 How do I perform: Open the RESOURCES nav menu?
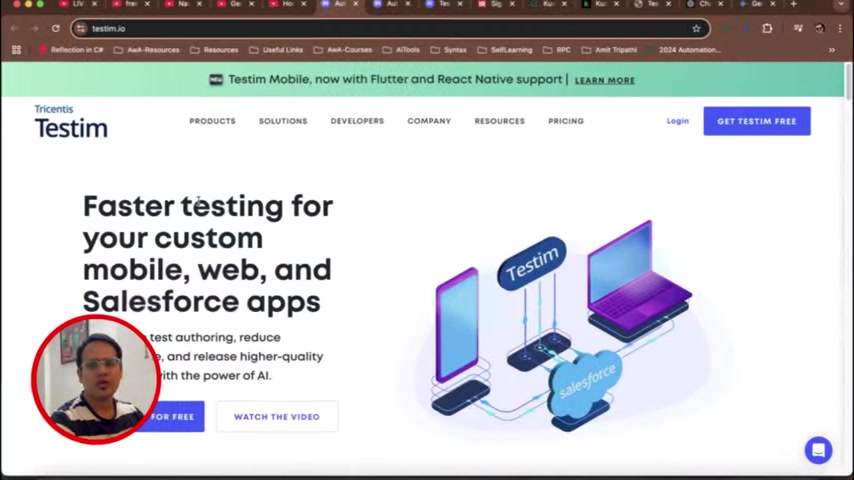(499, 121)
